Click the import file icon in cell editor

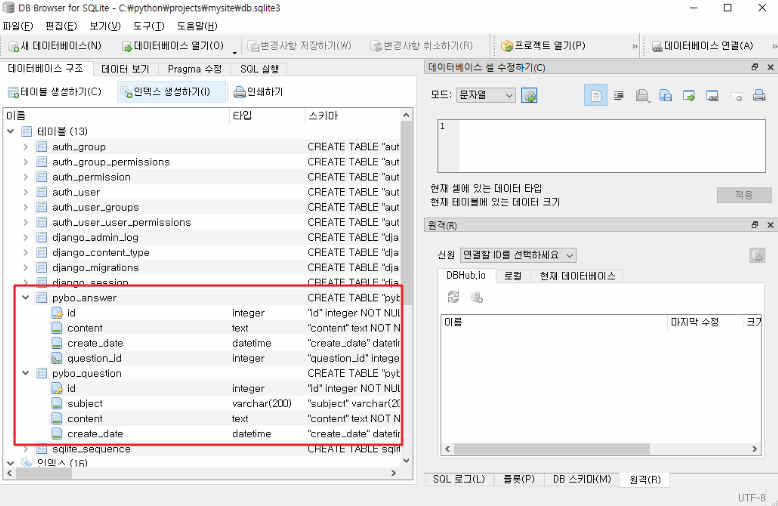tap(665, 95)
